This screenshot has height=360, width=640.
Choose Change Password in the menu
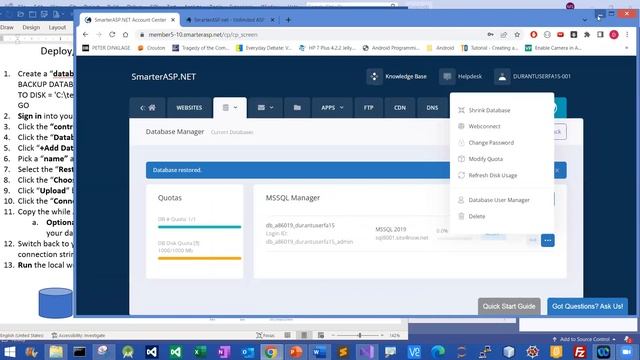(491, 143)
